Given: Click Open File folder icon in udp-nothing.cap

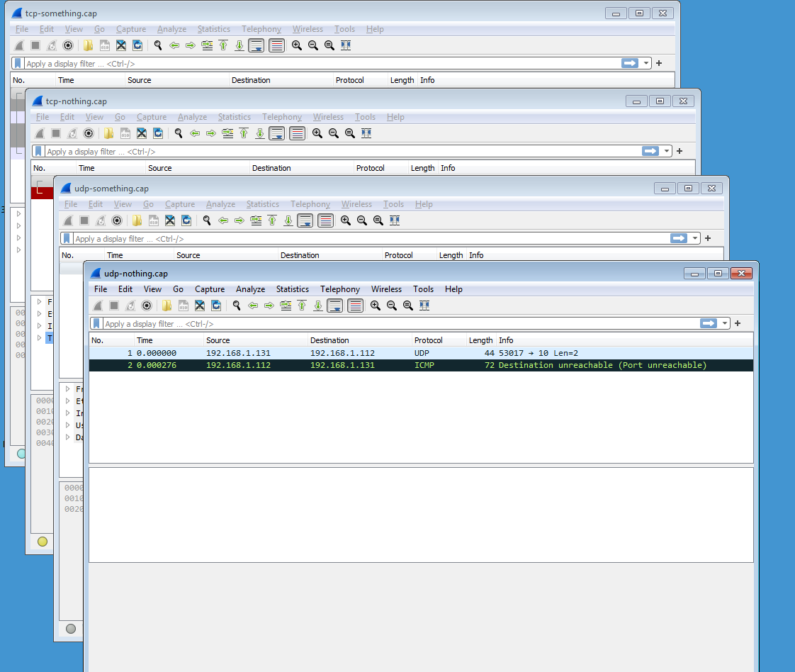Looking at the screenshot, I should pyautogui.click(x=167, y=306).
